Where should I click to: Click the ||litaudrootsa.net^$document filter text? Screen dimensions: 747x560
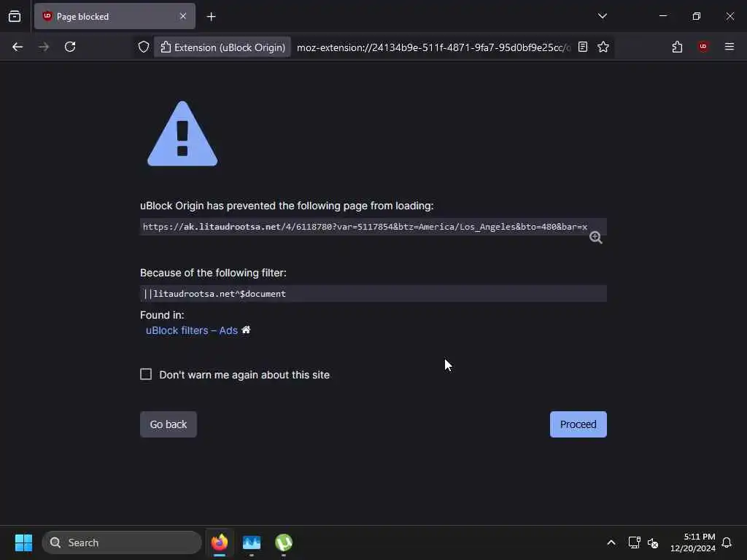[x=215, y=294]
